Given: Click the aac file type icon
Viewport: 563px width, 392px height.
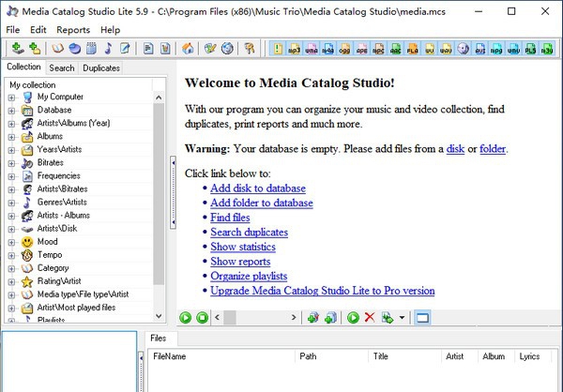Looking at the screenshot, I should click(x=395, y=49).
